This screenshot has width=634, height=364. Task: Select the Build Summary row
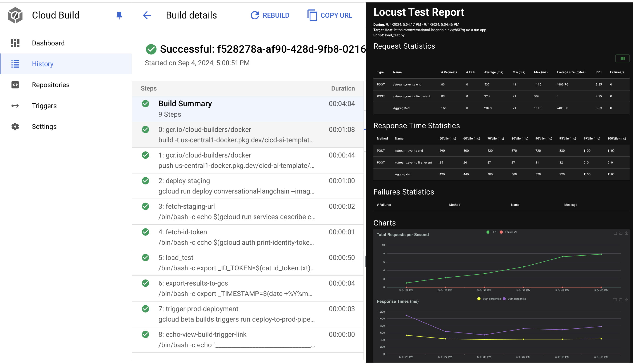point(248,109)
